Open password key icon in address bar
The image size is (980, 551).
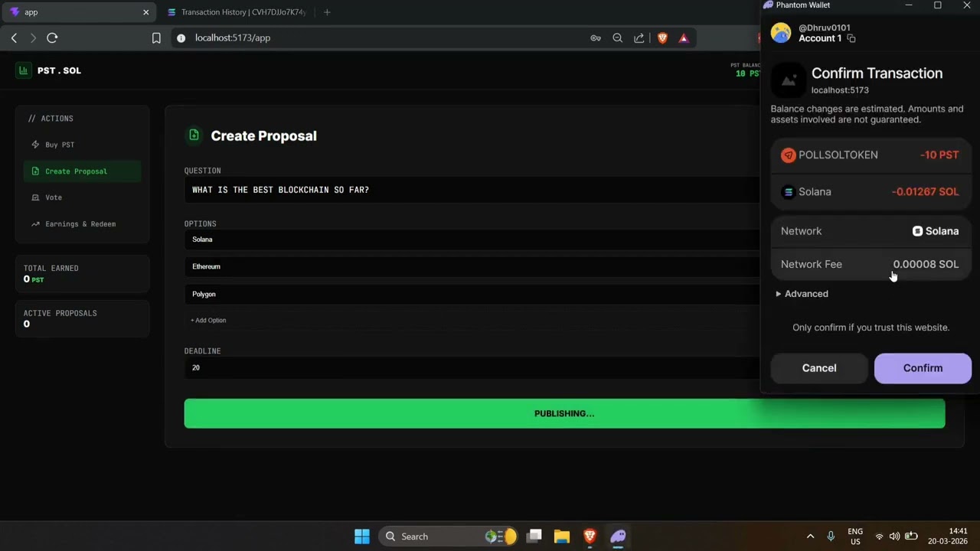point(596,37)
